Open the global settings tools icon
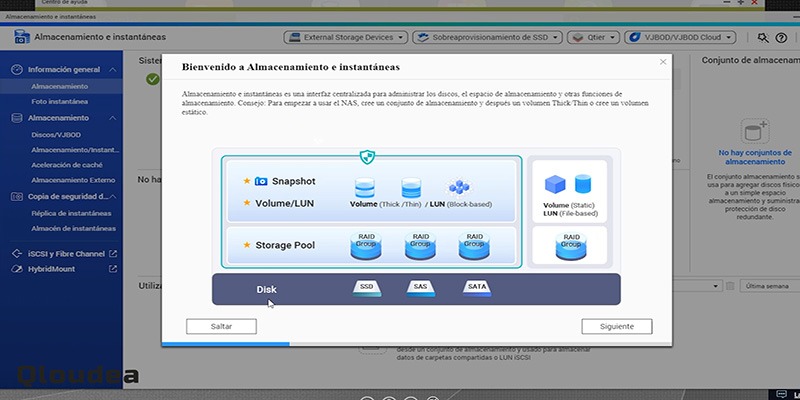 point(763,38)
